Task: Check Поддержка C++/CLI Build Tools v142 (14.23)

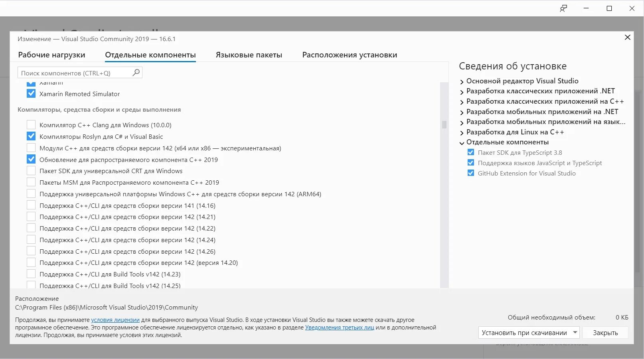Action: 31,274
